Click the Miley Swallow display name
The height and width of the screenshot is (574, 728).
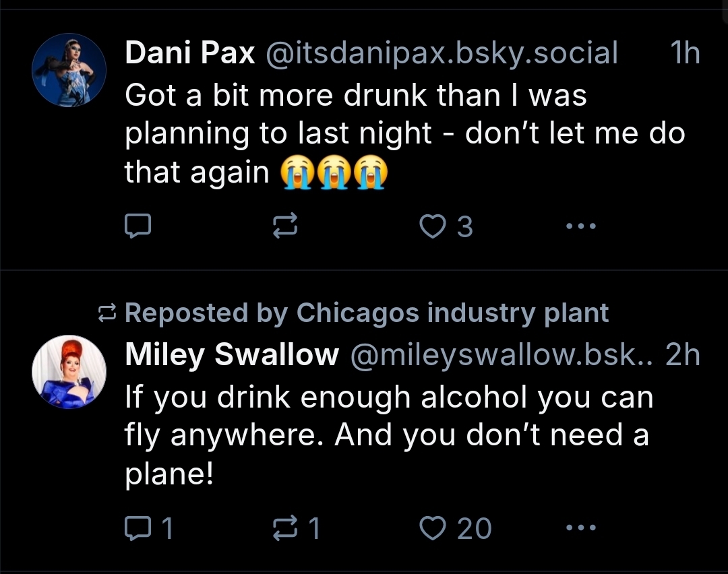[x=232, y=355]
